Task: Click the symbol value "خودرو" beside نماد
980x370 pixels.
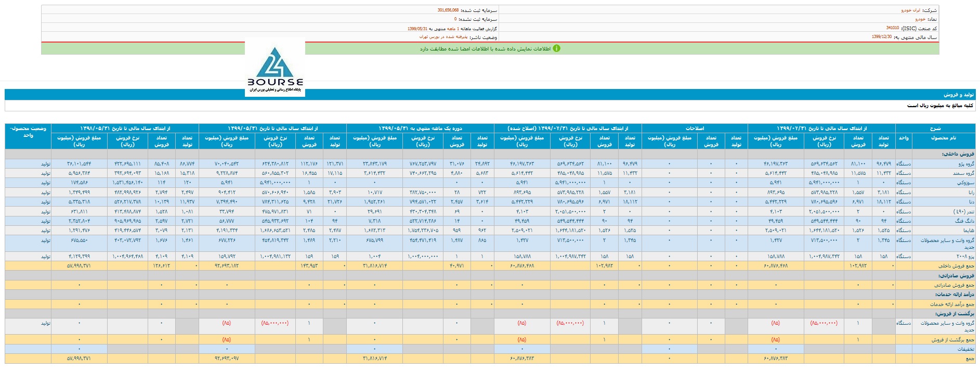Action: tap(920, 19)
